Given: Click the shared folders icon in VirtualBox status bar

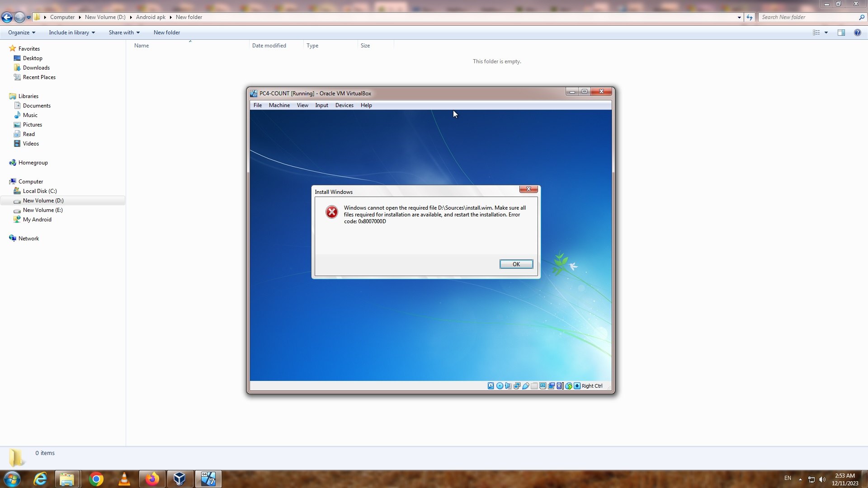Looking at the screenshot, I should point(534,386).
